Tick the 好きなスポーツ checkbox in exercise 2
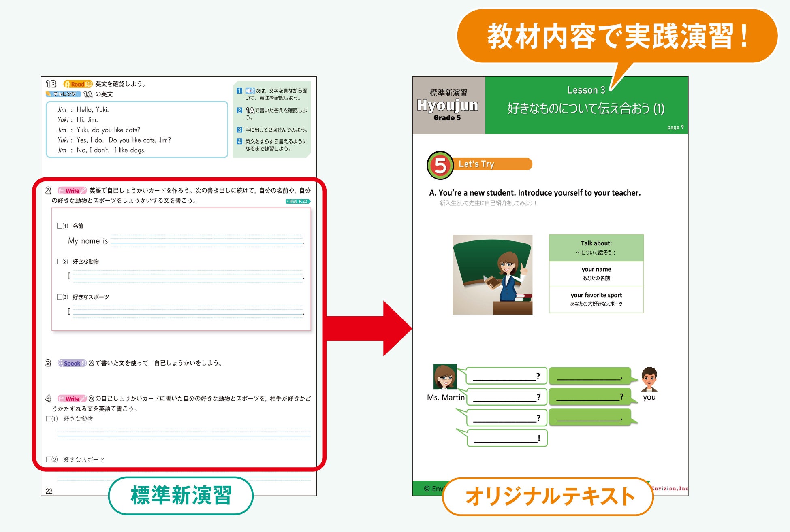 coord(60,297)
